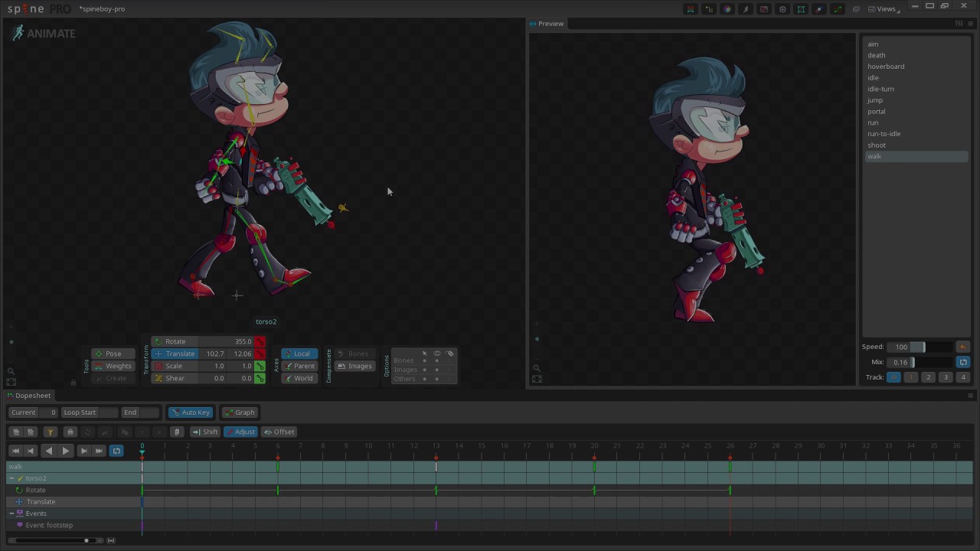Play the animation backward

click(x=49, y=451)
